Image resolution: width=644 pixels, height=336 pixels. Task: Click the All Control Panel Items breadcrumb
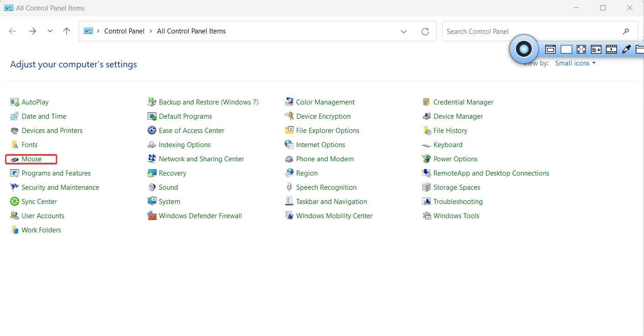pos(191,31)
